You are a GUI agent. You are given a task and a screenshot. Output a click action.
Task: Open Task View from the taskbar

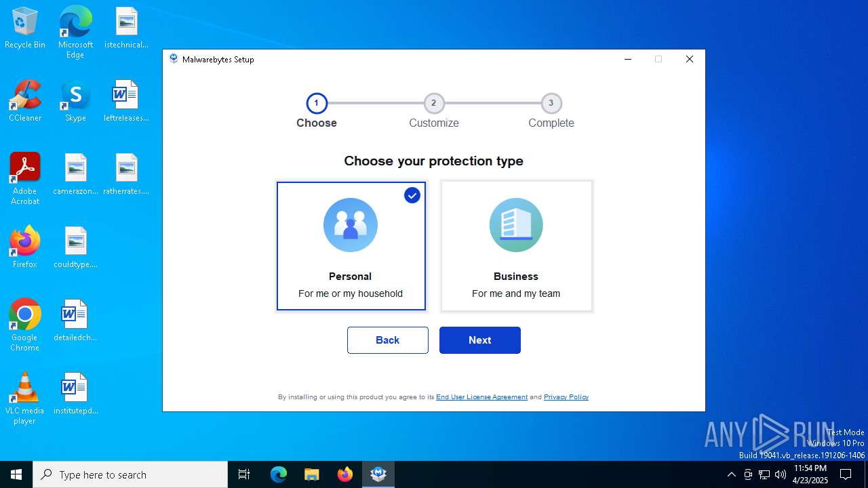pyautogui.click(x=244, y=474)
